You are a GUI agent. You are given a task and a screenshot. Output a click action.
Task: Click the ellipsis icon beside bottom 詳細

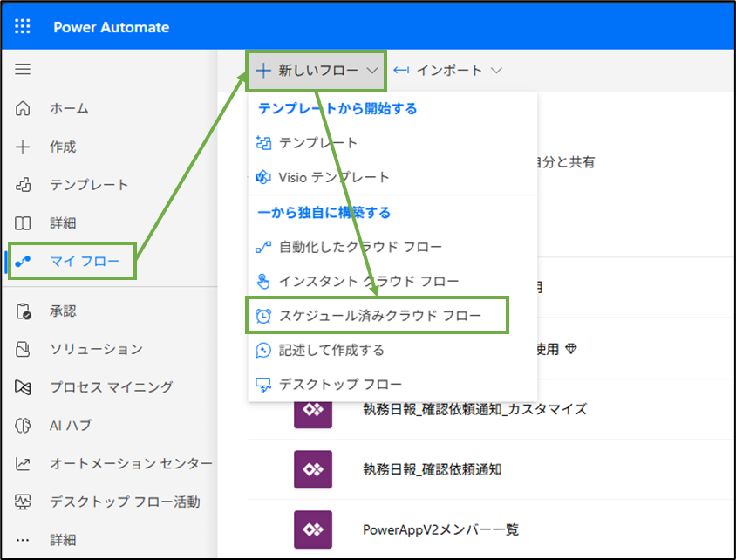23,540
